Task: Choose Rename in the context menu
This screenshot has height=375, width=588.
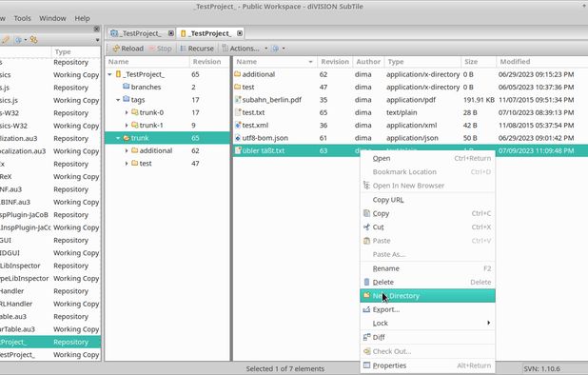Action: 427,268
